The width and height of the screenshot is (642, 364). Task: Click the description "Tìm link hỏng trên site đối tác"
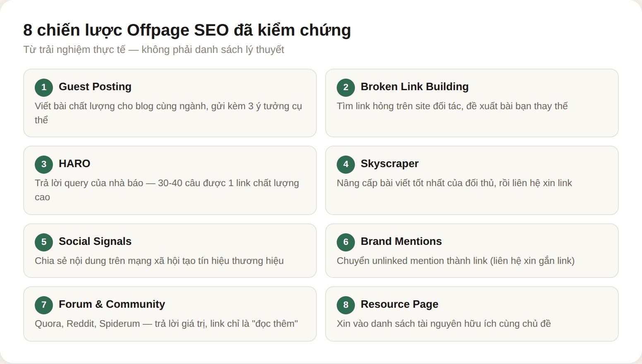[x=399, y=106]
